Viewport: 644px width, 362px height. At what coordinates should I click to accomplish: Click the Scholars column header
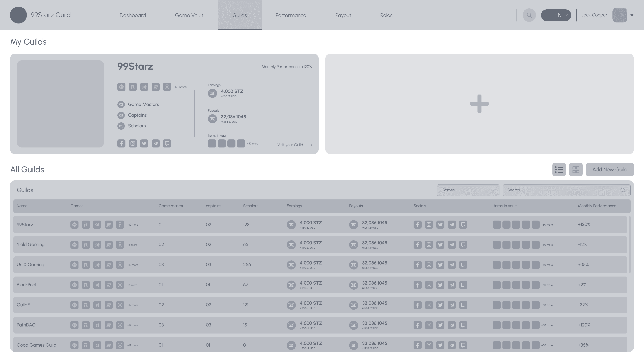[251, 206]
